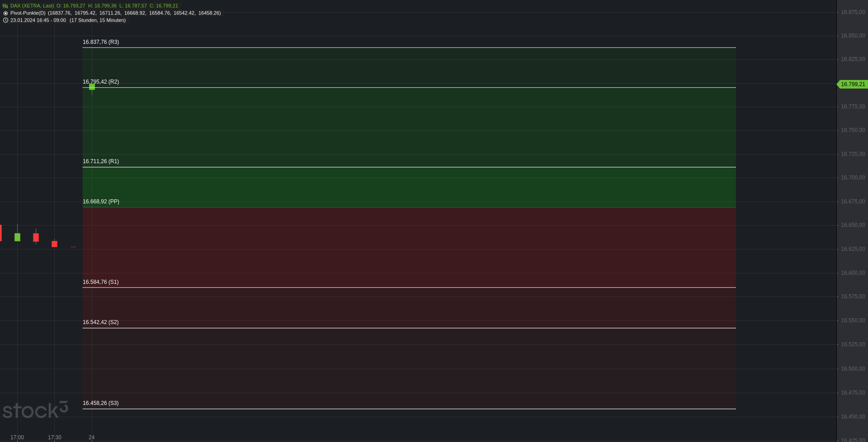Click the candlestick icon beside DAX title

(5, 6)
